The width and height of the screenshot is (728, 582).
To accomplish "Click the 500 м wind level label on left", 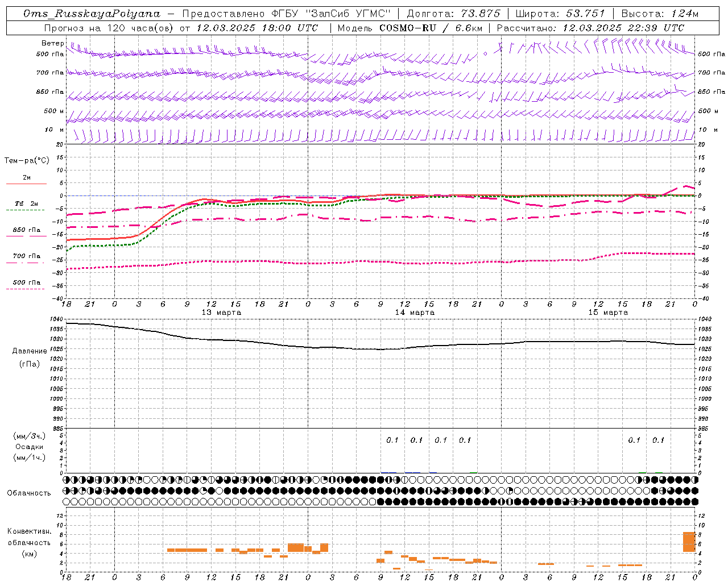I will [x=54, y=111].
